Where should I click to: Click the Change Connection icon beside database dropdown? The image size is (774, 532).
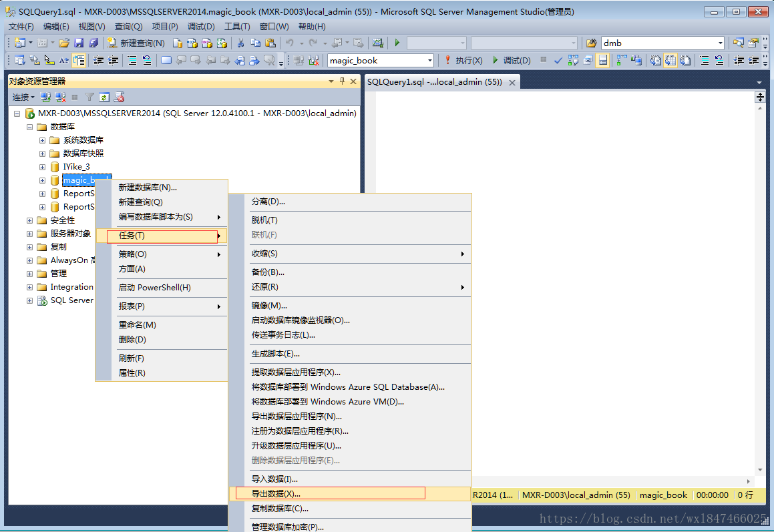pos(313,60)
